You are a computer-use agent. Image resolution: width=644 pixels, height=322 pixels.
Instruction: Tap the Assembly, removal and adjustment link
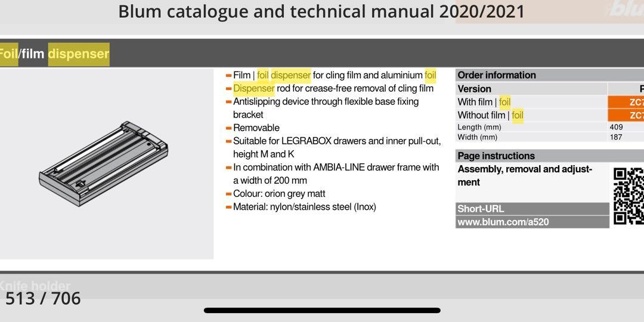525,175
